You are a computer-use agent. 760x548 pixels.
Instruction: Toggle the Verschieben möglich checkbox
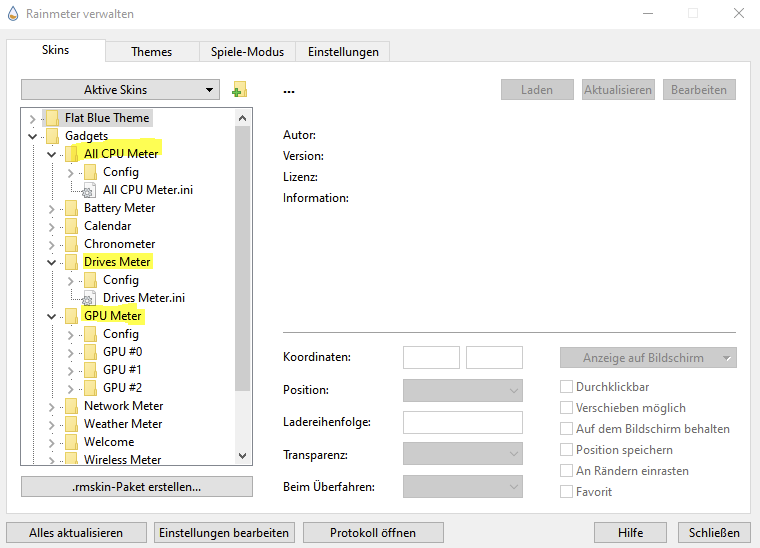pos(566,407)
